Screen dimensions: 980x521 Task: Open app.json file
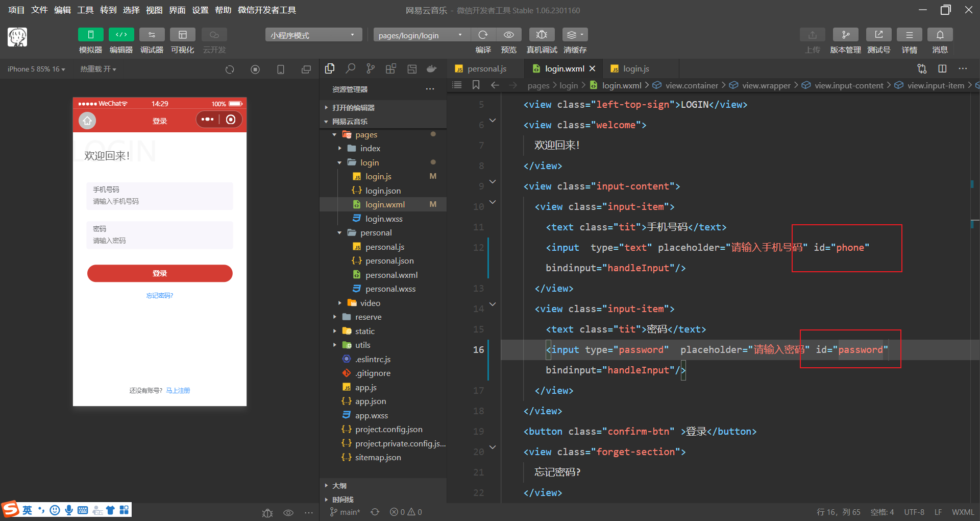383,401
